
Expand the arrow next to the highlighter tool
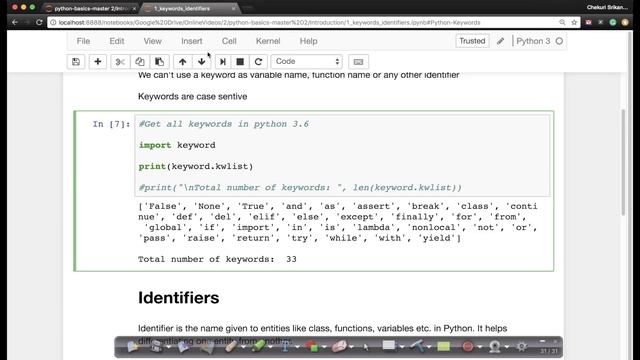click(270, 347)
